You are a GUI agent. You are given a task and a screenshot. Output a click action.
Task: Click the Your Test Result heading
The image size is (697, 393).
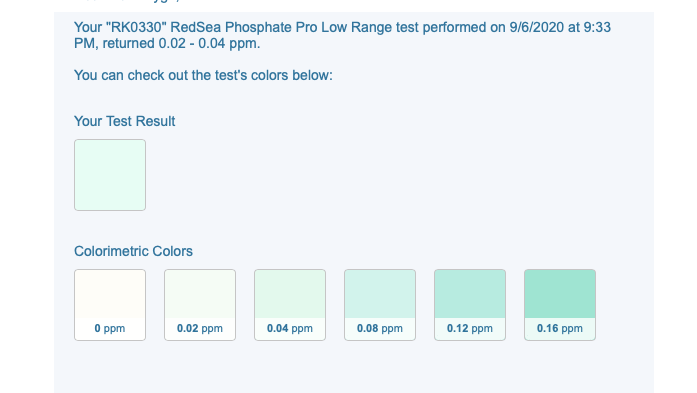click(x=124, y=121)
